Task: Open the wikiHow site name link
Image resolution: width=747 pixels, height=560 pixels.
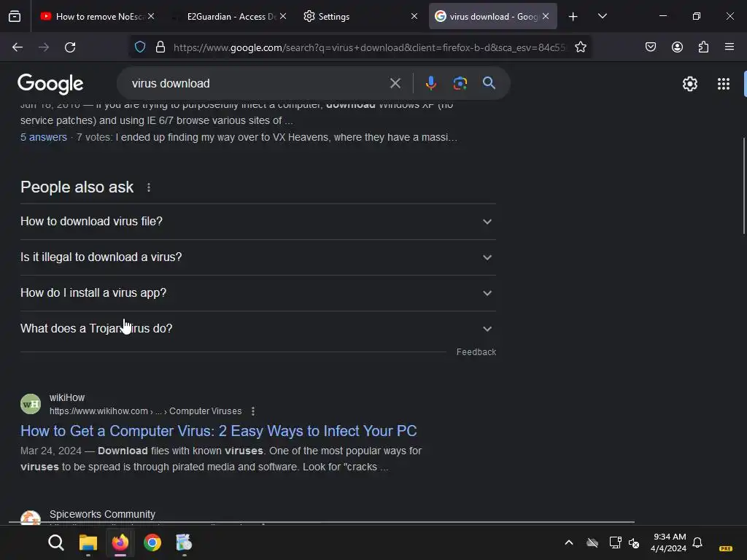Action: click(67, 397)
